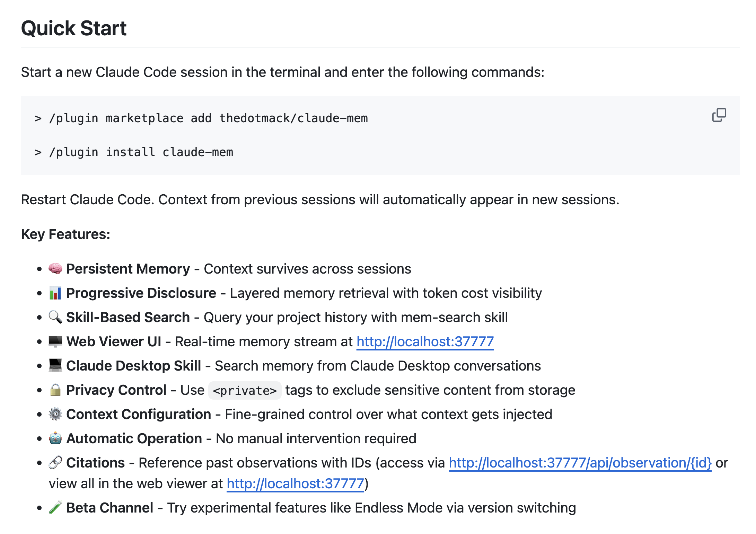
Task: Click the brain emoji beside Persistent Memory
Action: [x=55, y=269]
